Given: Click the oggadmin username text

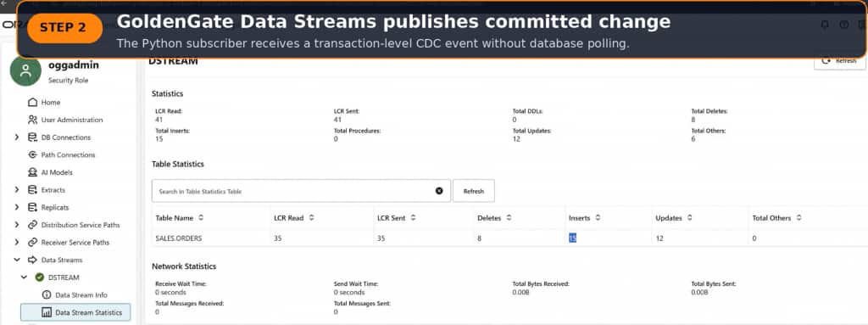Looking at the screenshot, I should pyautogui.click(x=74, y=64).
